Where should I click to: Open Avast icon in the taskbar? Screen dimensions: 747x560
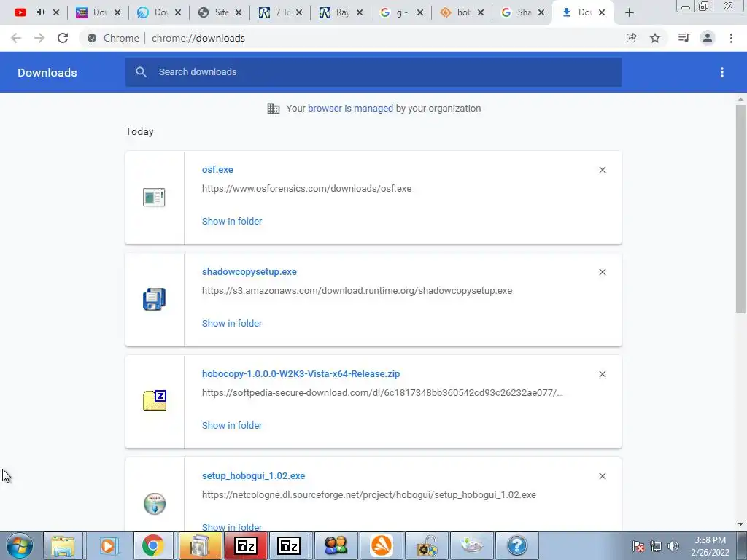pyautogui.click(x=382, y=545)
